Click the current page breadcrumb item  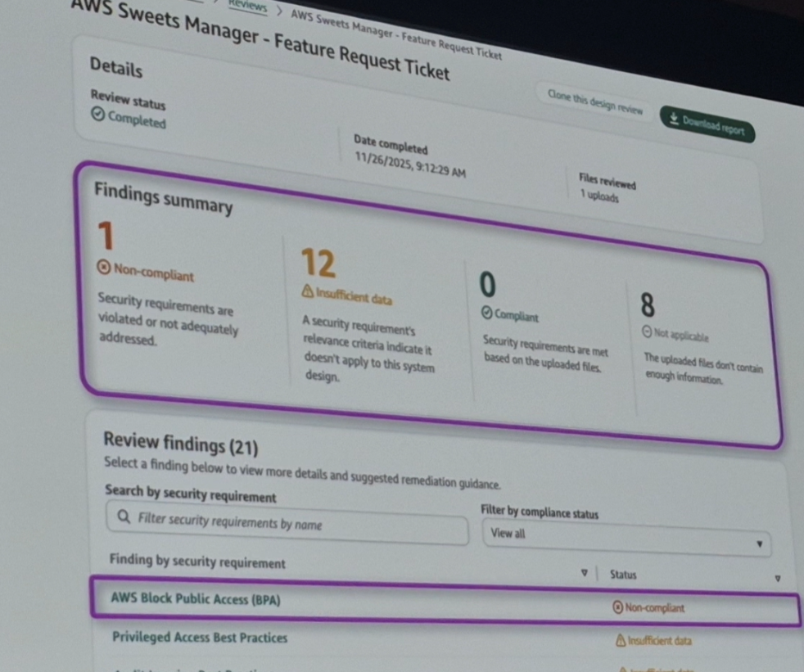[396, 27]
